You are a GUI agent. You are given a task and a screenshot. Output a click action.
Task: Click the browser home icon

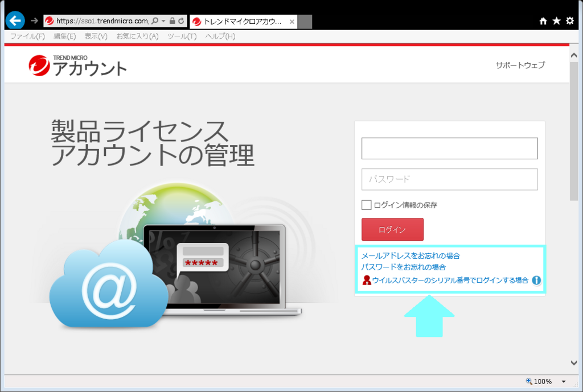tap(543, 21)
